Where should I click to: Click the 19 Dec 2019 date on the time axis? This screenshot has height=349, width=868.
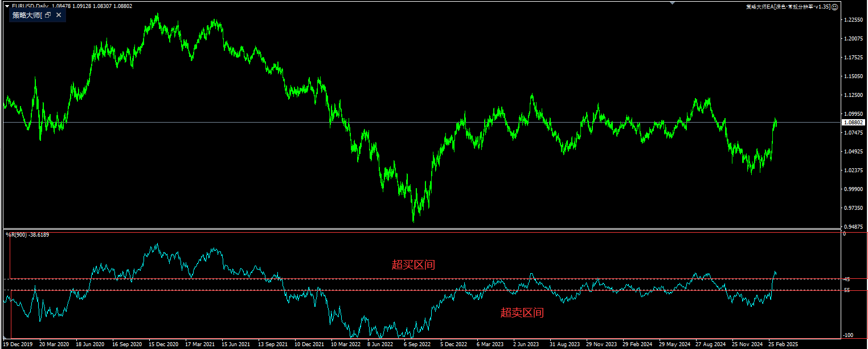click(17, 344)
